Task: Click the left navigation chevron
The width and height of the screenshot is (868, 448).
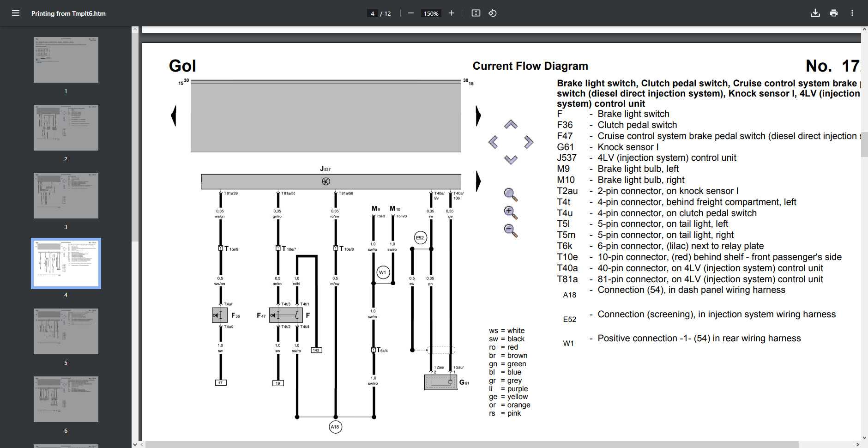Action: [x=493, y=142]
